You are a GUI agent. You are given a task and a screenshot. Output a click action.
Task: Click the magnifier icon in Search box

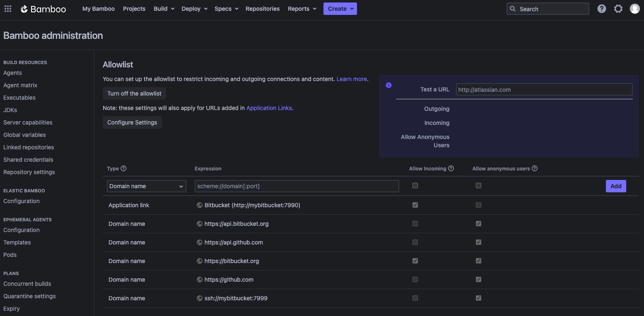click(513, 9)
